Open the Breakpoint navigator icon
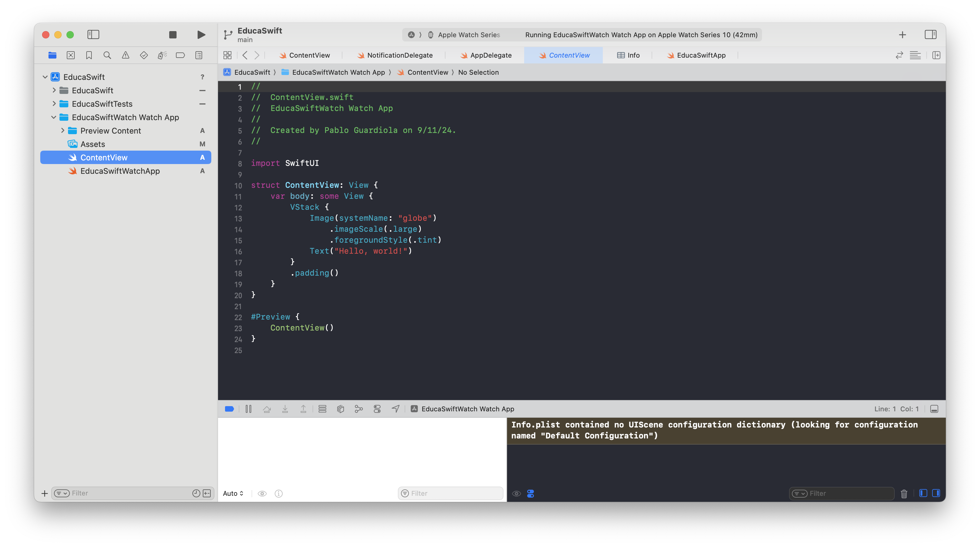This screenshot has height=547, width=980. (x=180, y=55)
